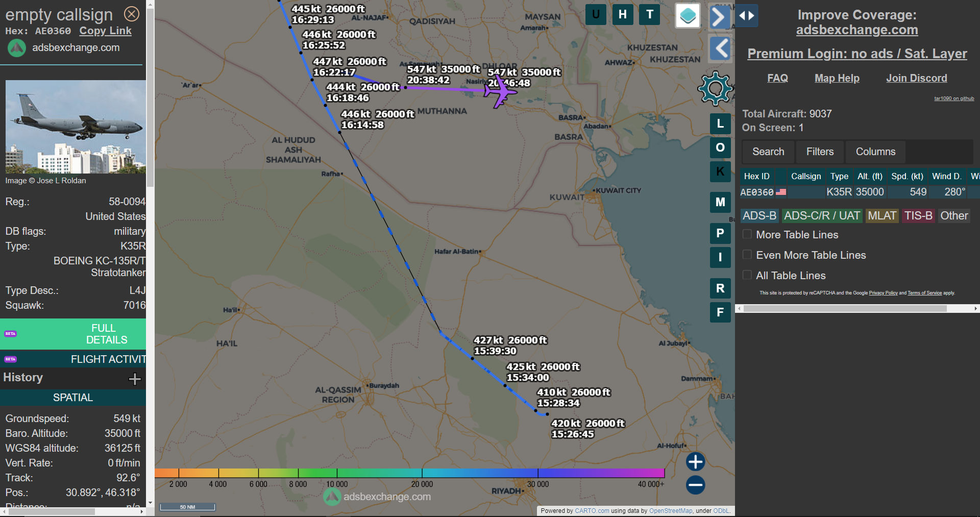Toggle the H map button
Viewport: 980px width, 517px height.
pos(623,14)
